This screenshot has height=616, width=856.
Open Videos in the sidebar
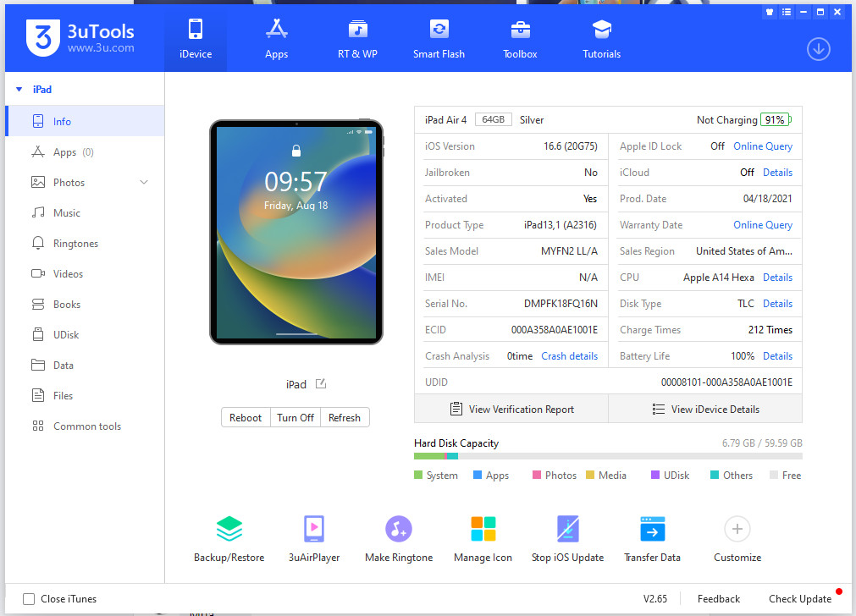(x=85, y=274)
